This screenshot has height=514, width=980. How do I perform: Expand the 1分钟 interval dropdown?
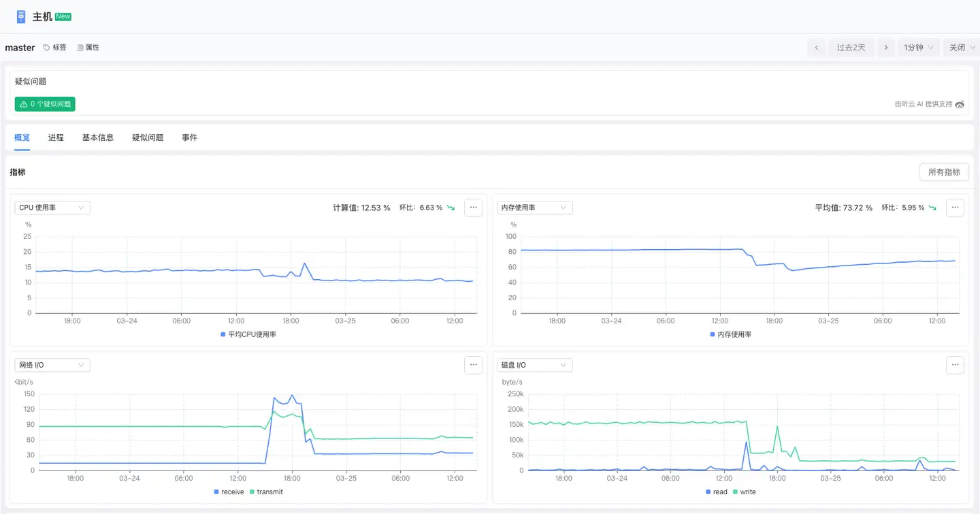click(918, 48)
